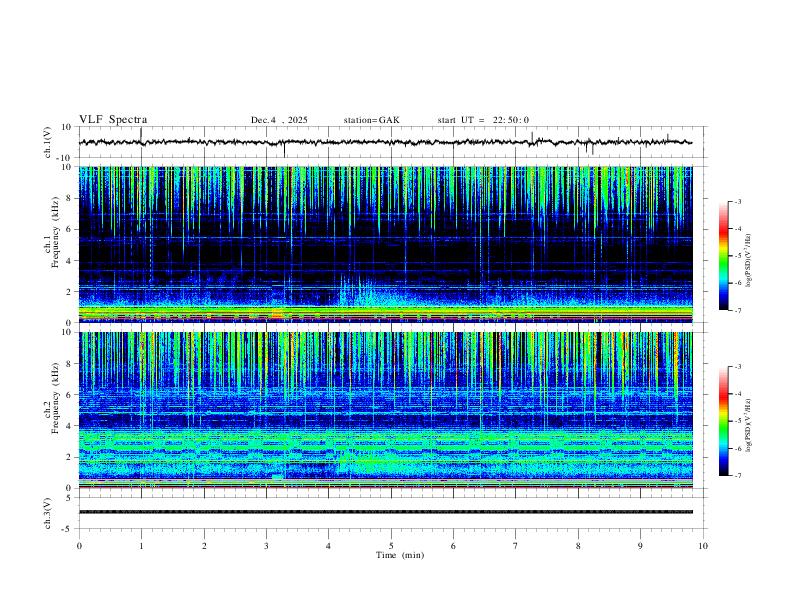
Task: Click the "VLF Spectra" title text
Action: tap(113, 120)
